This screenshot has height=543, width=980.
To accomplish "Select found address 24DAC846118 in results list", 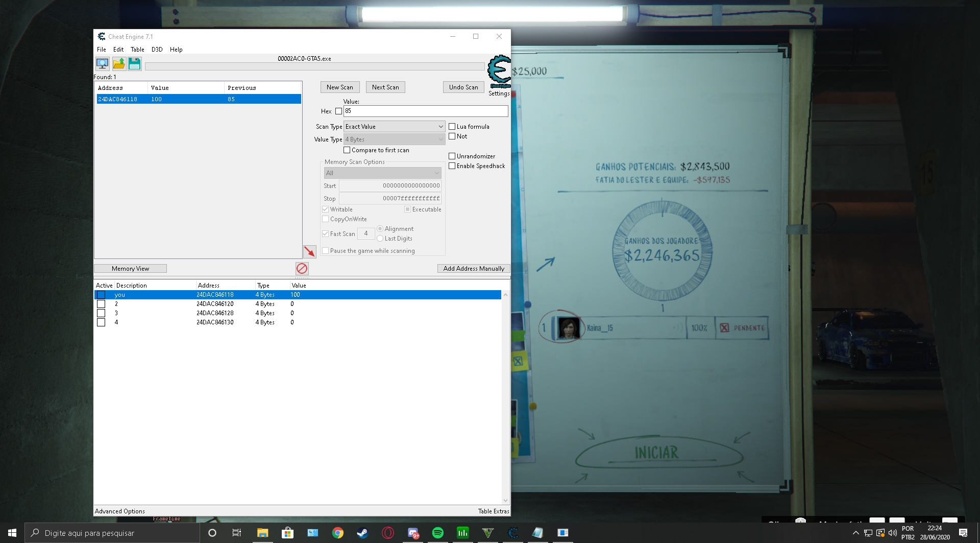I will [x=198, y=99].
